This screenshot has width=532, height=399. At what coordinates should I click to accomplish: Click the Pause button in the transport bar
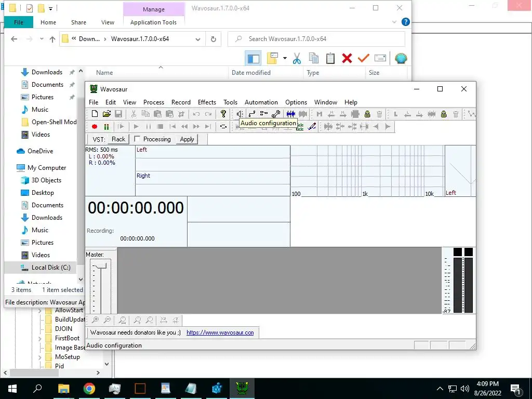[148, 127]
